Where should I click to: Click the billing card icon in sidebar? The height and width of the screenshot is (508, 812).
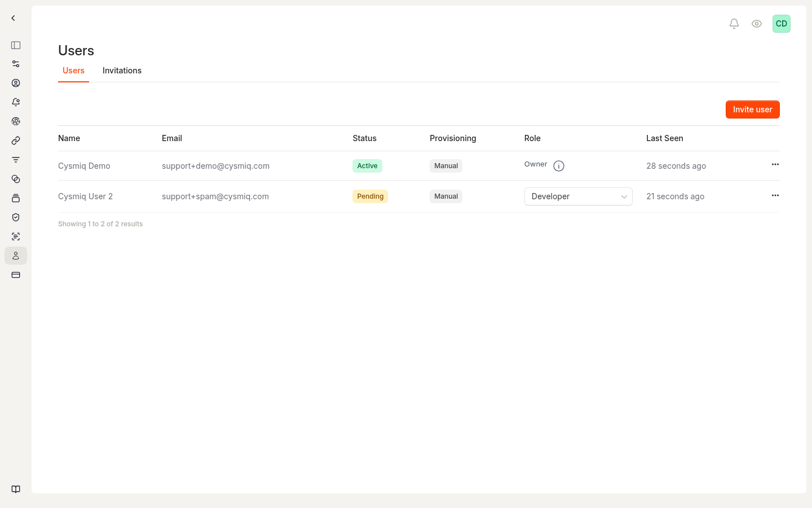pyautogui.click(x=15, y=275)
